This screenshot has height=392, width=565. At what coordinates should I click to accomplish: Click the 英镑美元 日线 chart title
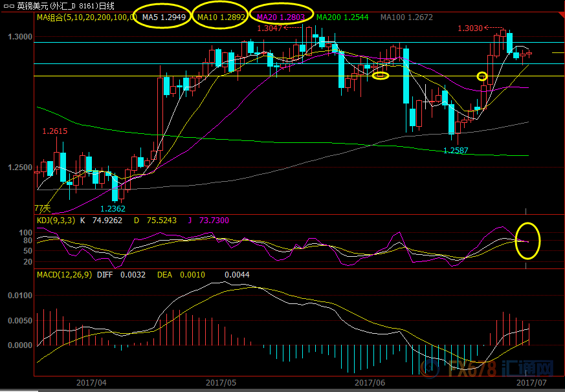65,6
